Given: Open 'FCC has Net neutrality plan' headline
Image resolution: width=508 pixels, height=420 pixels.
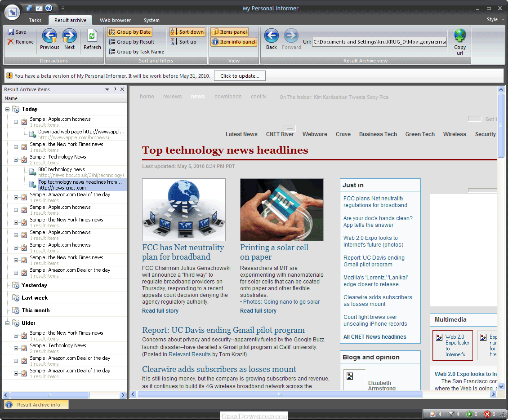Looking at the screenshot, I should coord(183,252).
